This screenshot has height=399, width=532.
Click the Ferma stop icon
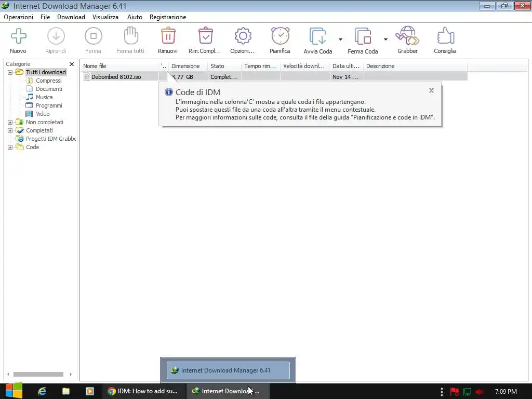click(x=94, y=36)
